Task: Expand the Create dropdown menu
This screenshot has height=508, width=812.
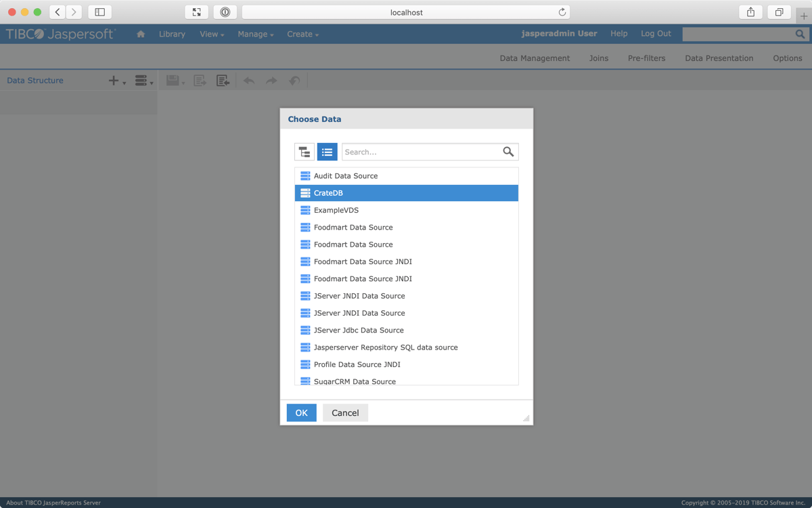Action: [302, 34]
